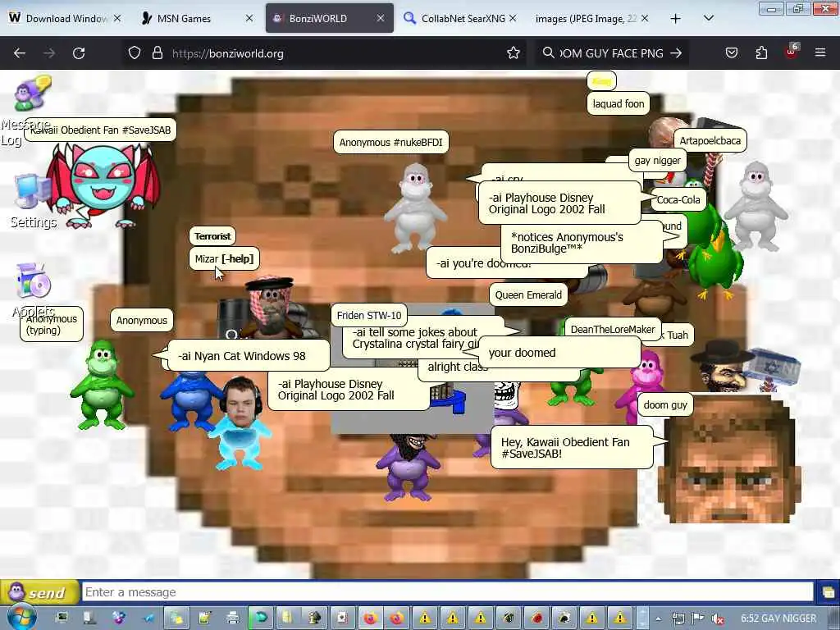Screen dimensions: 840x630
Task: Click the muted volume tray icon
Action: (718, 619)
